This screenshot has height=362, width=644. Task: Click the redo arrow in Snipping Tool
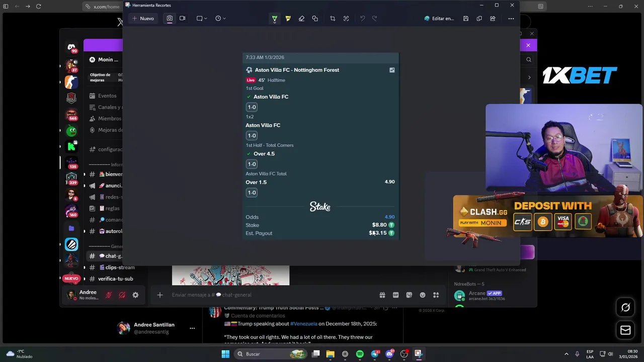coord(374,19)
